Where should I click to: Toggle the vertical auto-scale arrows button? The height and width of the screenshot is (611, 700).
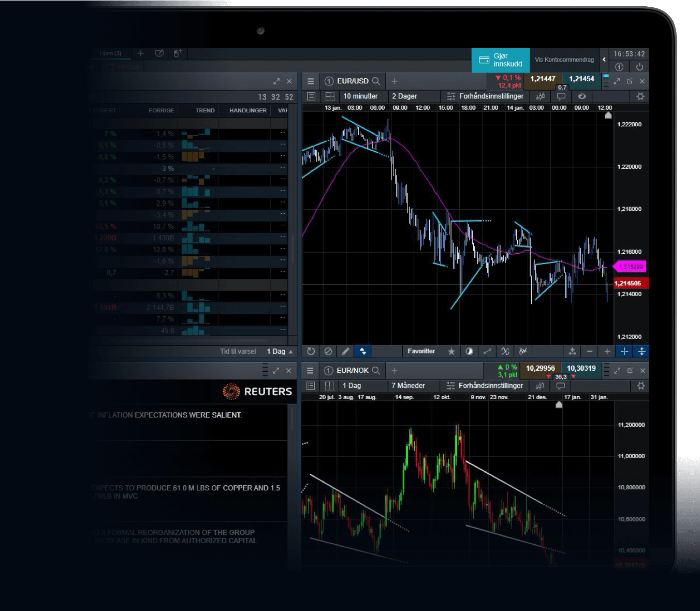tap(641, 351)
